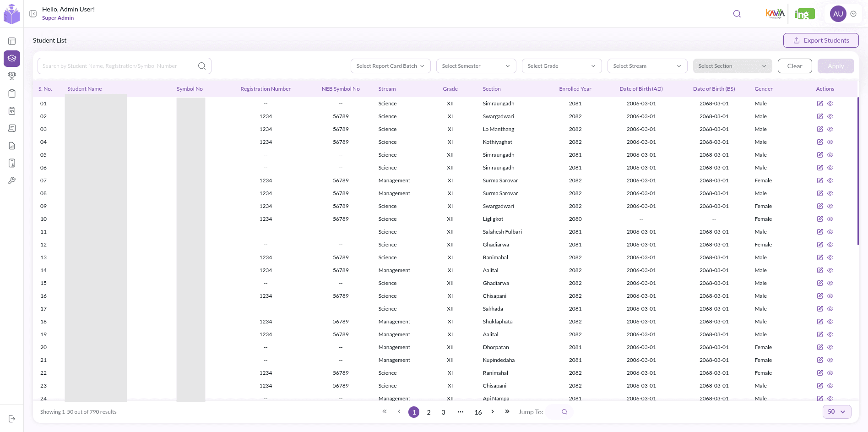Open the dashboard layout icon in sidebar
The height and width of the screenshot is (432, 868).
[12, 41]
